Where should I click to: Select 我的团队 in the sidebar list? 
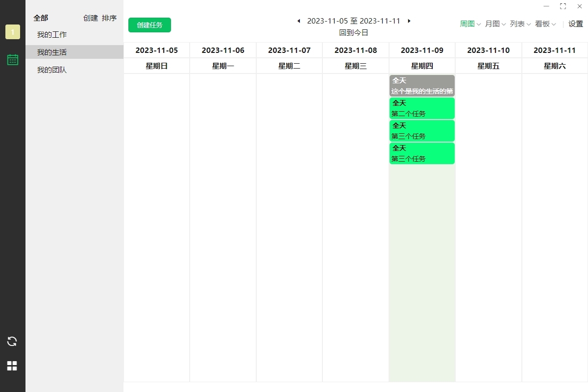point(52,70)
